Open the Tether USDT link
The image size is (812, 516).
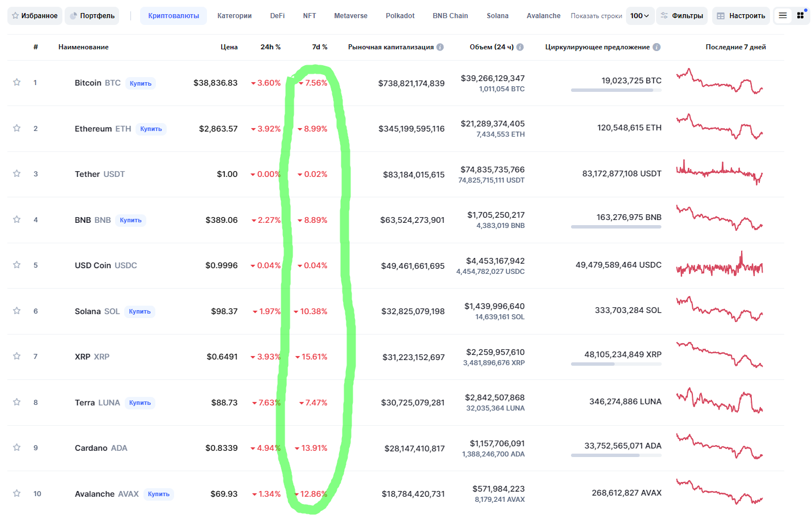point(100,174)
